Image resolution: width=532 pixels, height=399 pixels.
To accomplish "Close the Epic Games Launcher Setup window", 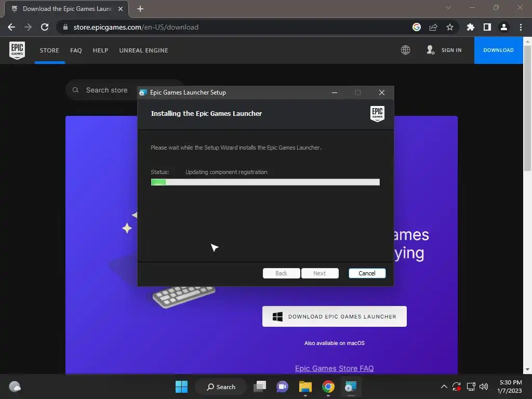I will [382, 92].
